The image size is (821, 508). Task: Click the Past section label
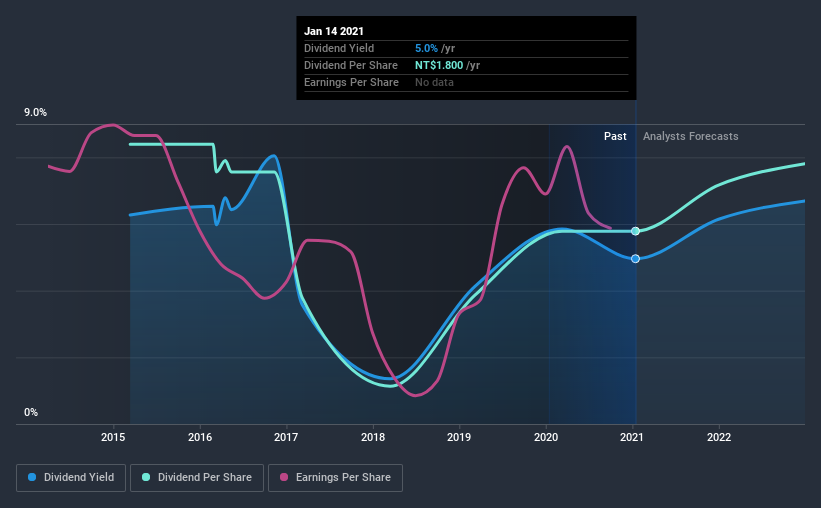615,136
